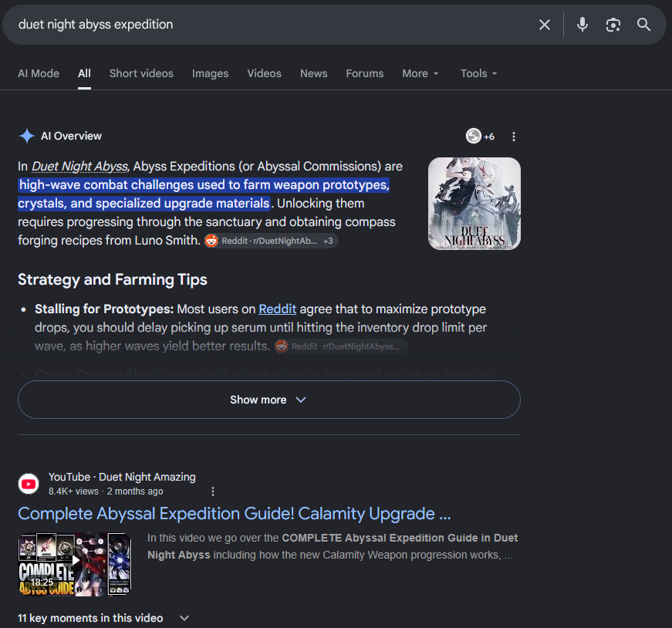Click the 'AI Overview' label text
This screenshot has height=628, width=672.
71,136
